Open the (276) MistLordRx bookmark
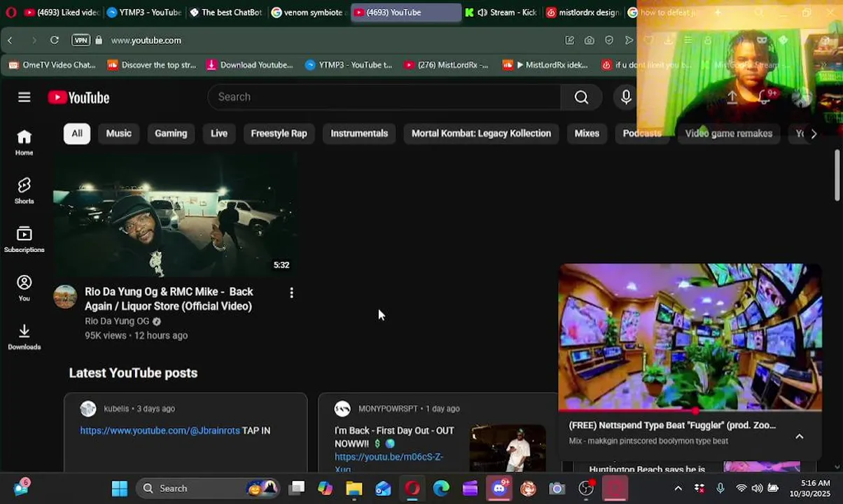This screenshot has height=504, width=843. coord(447,64)
